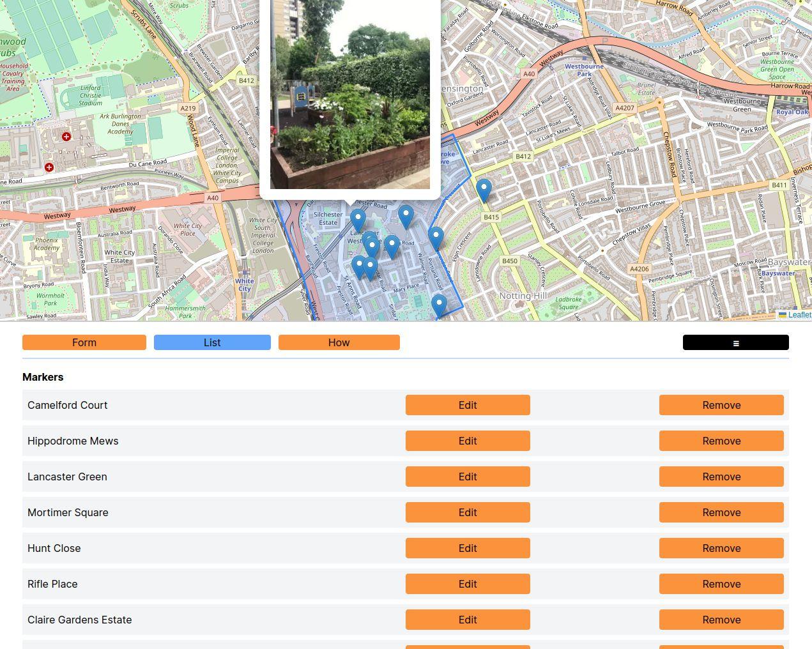Remove the Claire Gardens Estate marker
Screen dimensions: 812x649
(x=721, y=620)
